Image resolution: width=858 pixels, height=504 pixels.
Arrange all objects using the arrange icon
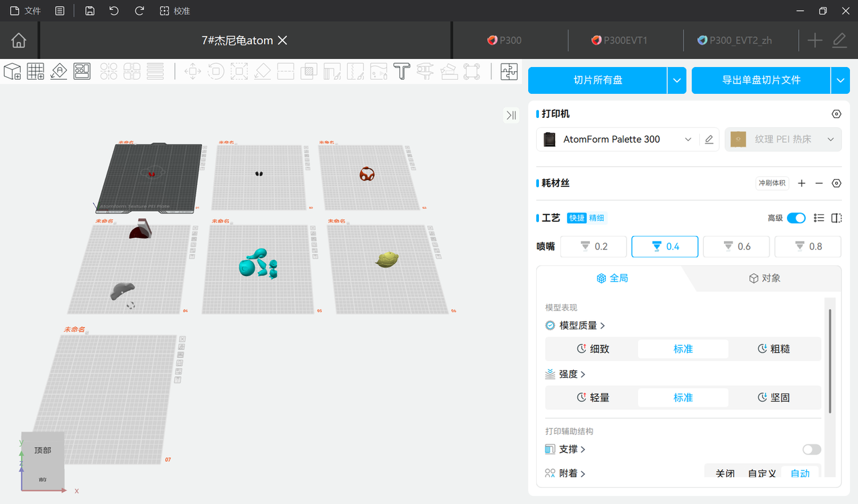click(82, 71)
